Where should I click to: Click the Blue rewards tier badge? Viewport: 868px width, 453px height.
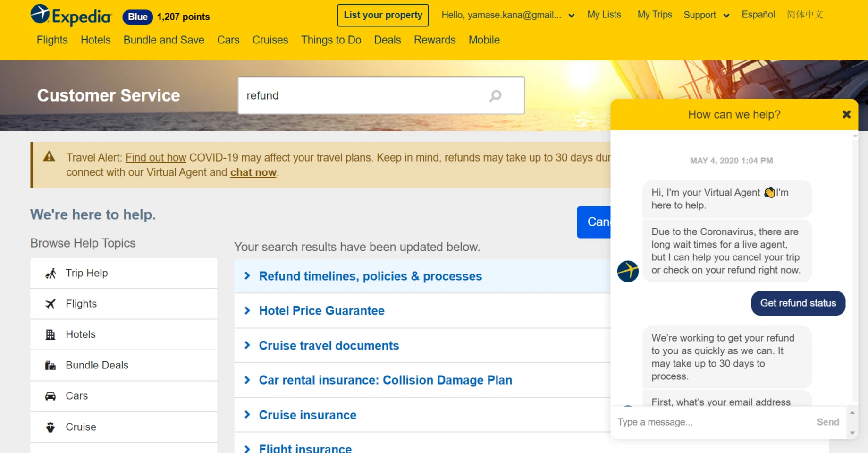coord(138,17)
